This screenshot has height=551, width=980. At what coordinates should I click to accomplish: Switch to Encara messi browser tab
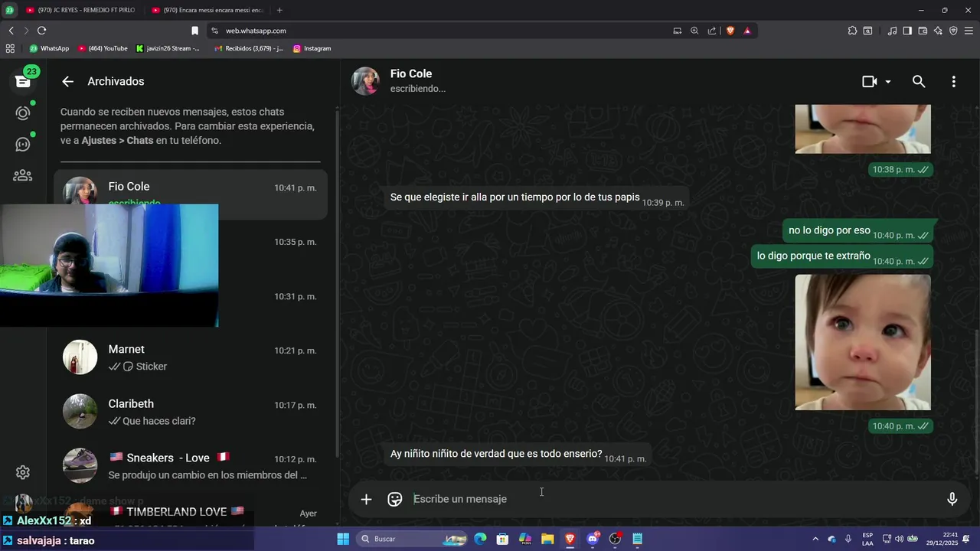[207, 10]
